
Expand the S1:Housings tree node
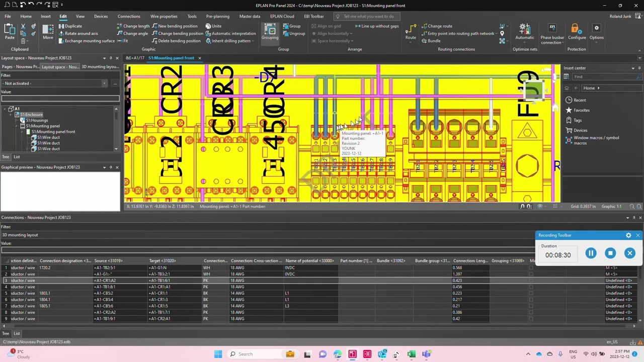coord(17,121)
